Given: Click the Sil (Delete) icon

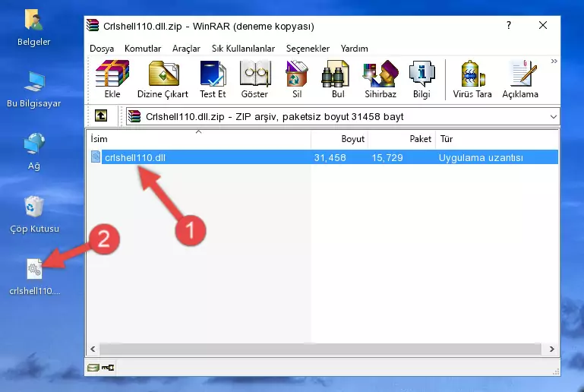Looking at the screenshot, I should click(297, 79).
